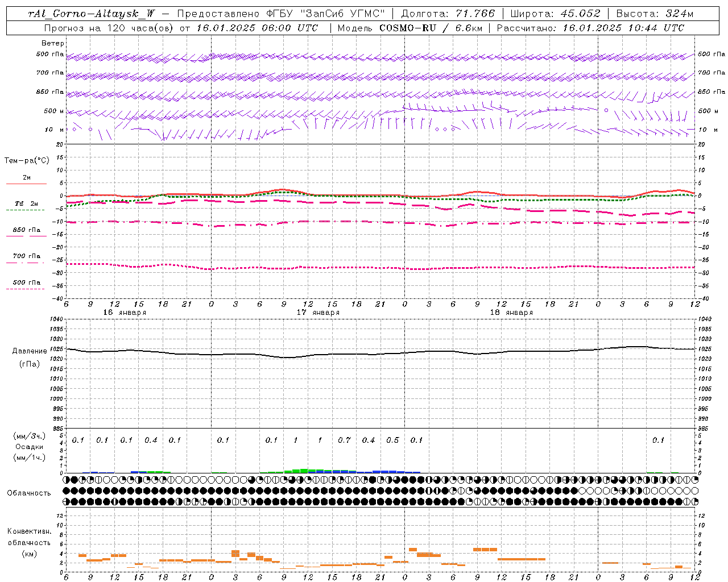Click the latitude value Широта: 45.052
This screenshot has width=728, height=582.
(x=556, y=14)
